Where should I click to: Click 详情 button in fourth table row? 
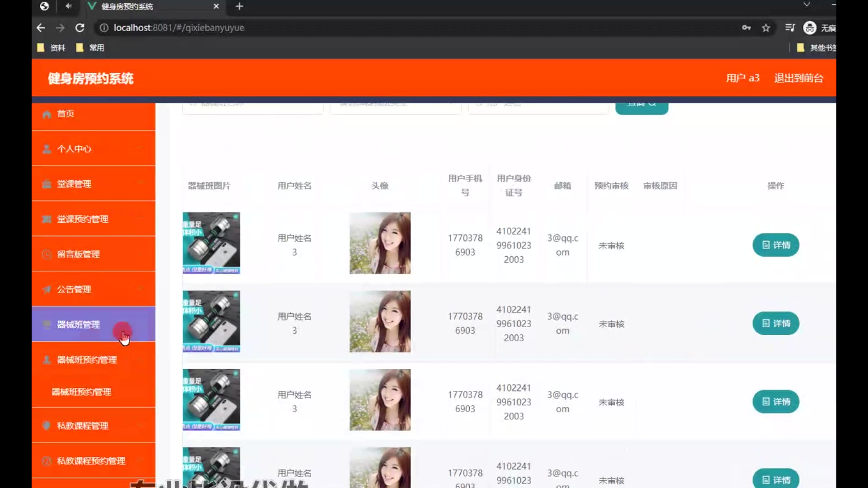click(776, 479)
